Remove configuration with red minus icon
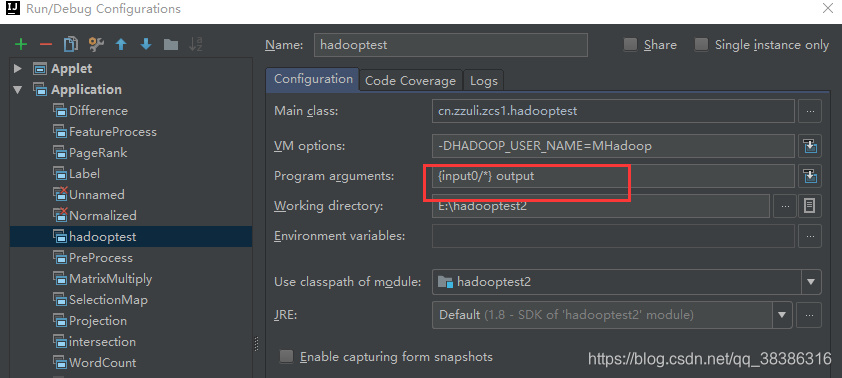842x378 pixels. pyautogui.click(x=46, y=45)
